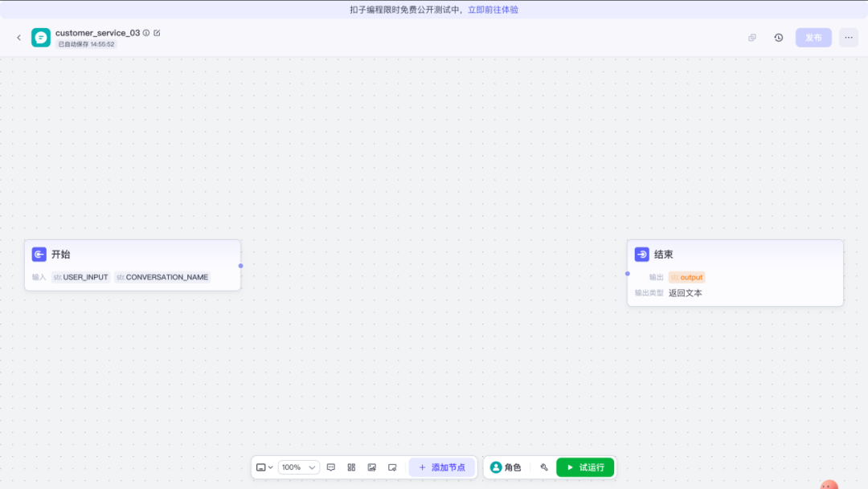Click the wrench debug tool icon

click(544, 467)
